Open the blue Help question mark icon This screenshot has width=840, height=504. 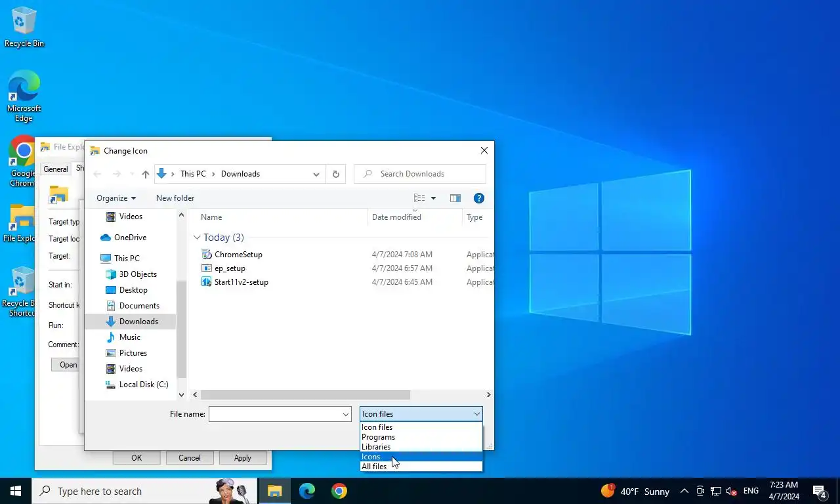[x=479, y=198]
